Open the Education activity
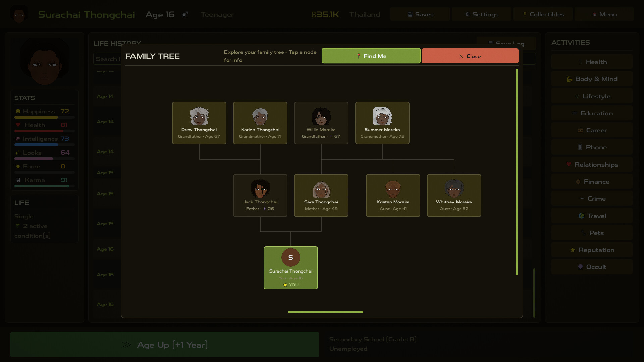 pyautogui.click(x=592, y=113)
